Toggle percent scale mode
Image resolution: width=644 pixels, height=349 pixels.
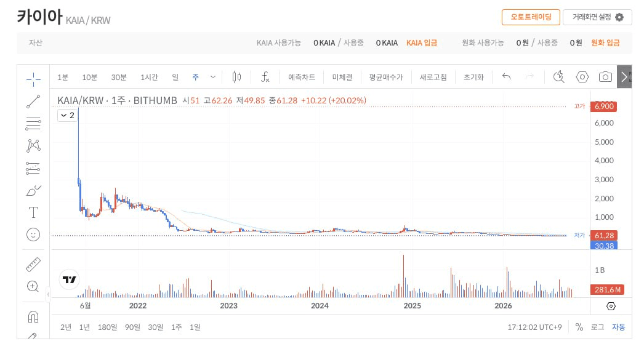pos(579,327)
